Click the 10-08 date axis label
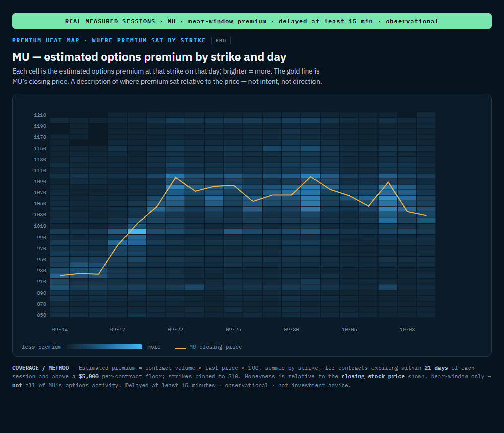The image size is (504, 433). pyautogui.click(x=407, y=330)
